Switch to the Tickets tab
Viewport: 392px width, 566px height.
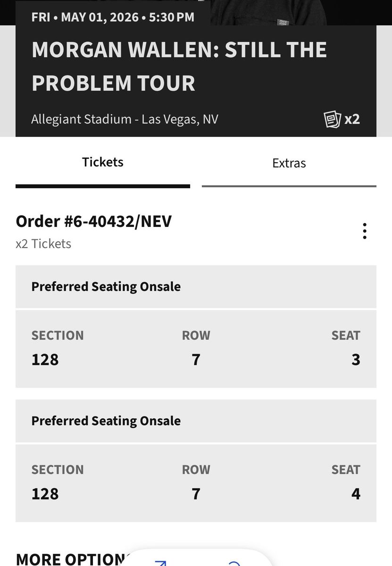[x=103, y=163]
